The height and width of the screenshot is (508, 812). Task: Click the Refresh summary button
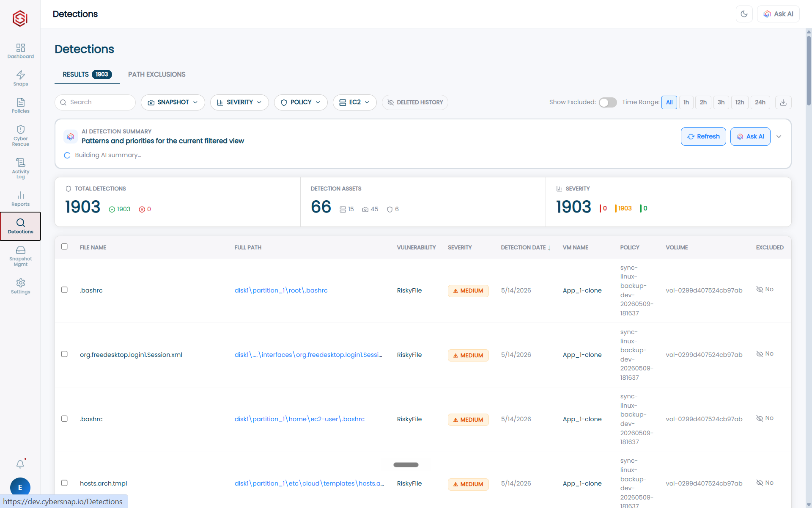703,136
